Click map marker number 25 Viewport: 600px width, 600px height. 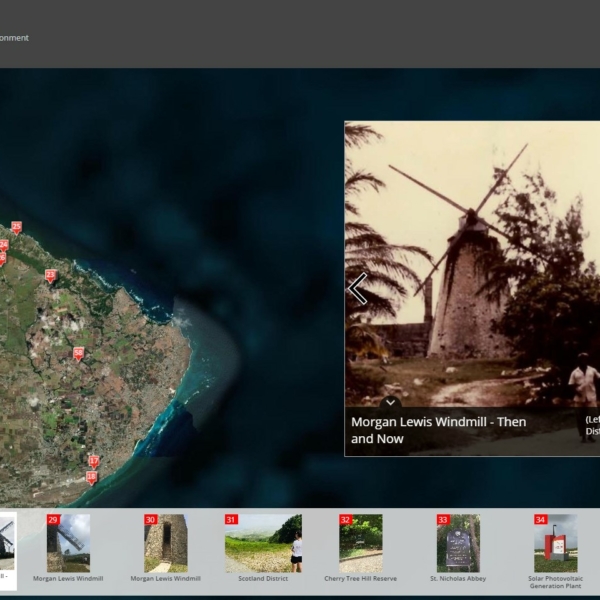(x=16, y=227)
